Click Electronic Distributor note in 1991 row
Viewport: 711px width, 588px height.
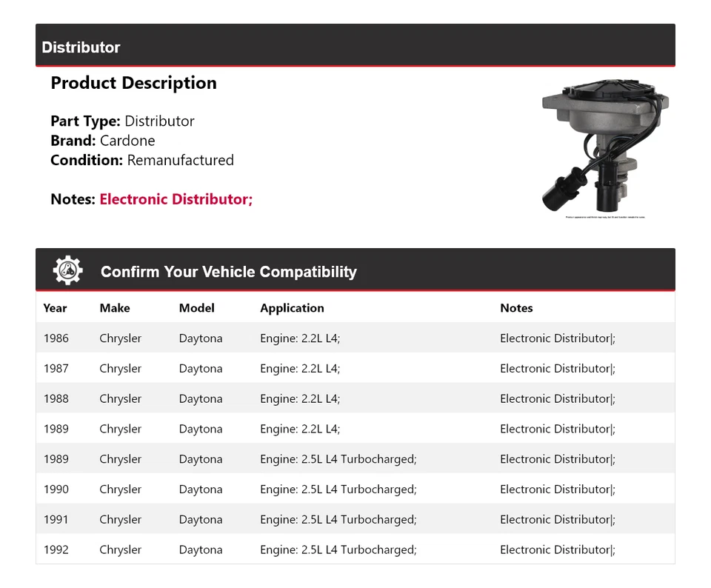pos(557,519)
